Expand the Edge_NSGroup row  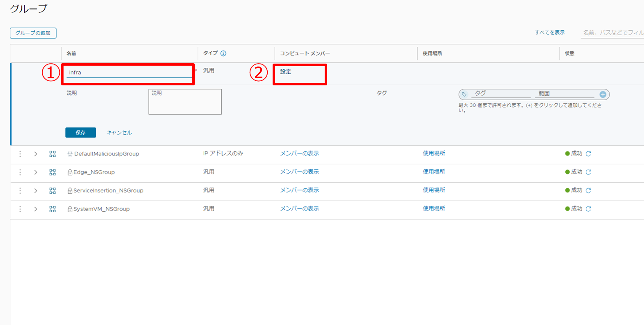pyautogui.click(x=36, y=172)
